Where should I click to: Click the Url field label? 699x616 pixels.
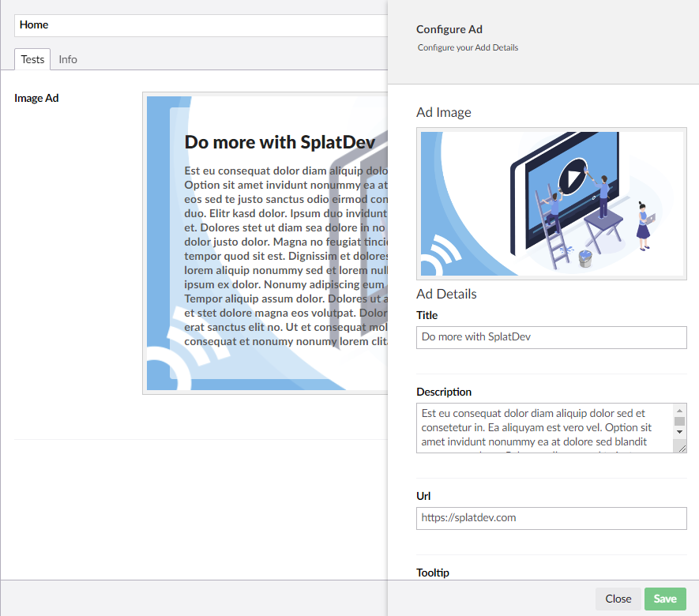click(x=423, y=496)
